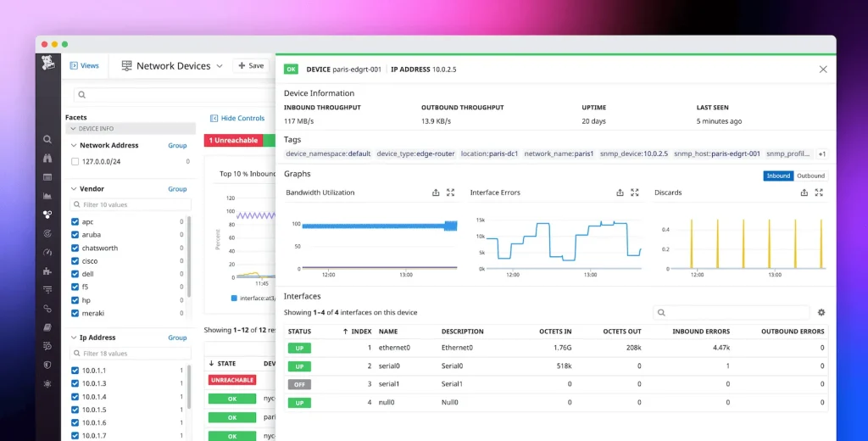The width and height of the screenshot is (868, 441).
Task: Open the Infrastructure nodes icon in sidebar
Action: [x=47, y=215]
